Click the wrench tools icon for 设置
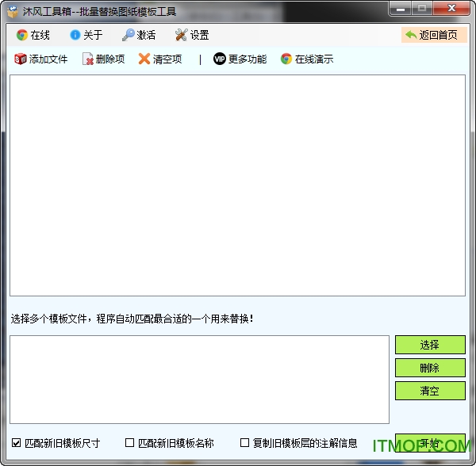The image size is (476, 466). [x=182, y=35]
